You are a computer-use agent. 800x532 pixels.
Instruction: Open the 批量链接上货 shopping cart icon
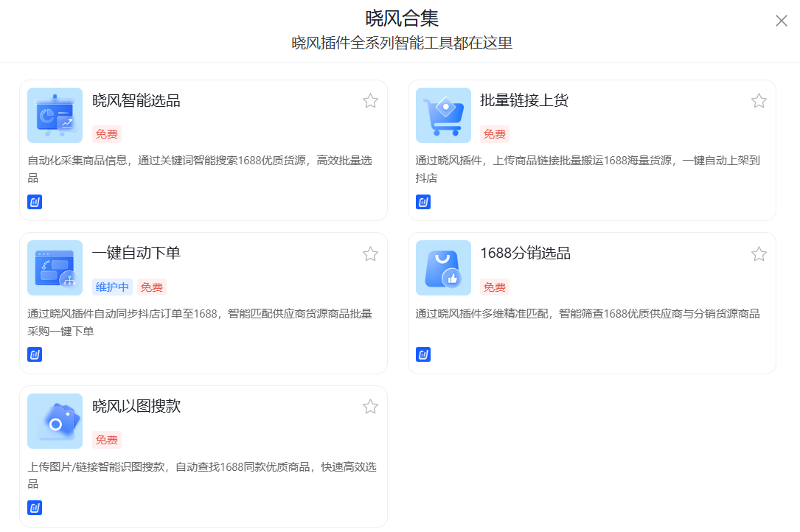(443, 115)
